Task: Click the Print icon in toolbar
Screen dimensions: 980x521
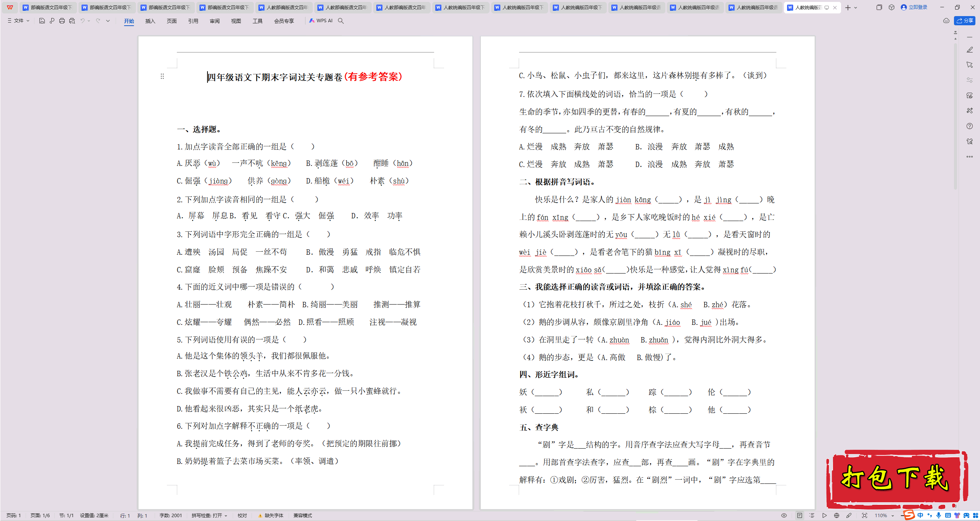Action: [62, 21]
